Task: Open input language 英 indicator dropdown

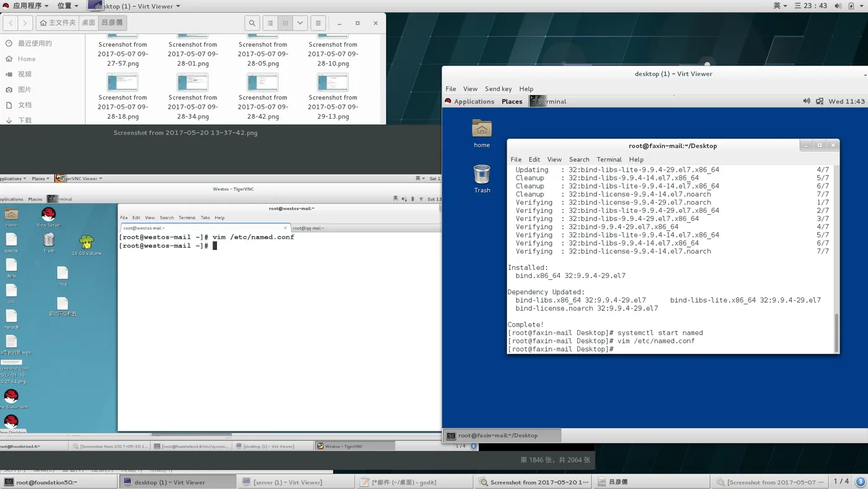Action: pyautogui.click(x=780, y=6)
